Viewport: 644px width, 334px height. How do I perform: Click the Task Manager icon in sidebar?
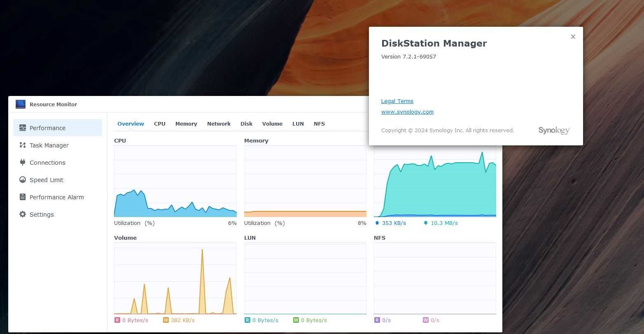[23, 145]
